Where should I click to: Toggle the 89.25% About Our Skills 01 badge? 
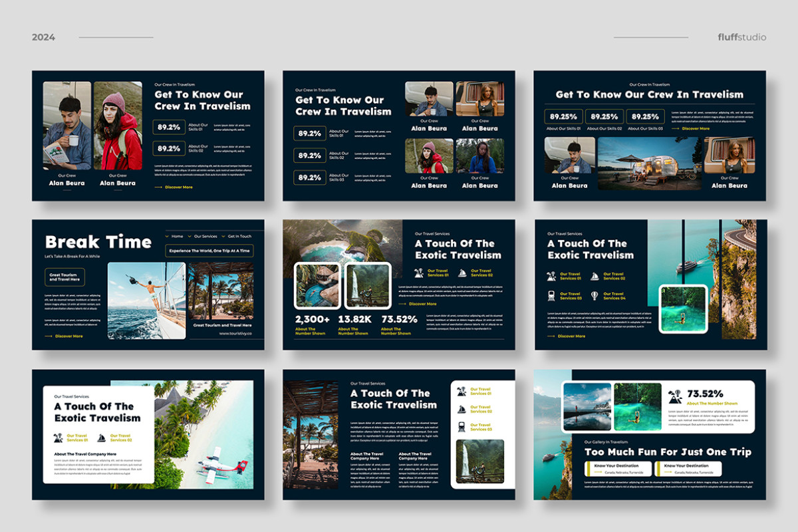coord(565,116)
